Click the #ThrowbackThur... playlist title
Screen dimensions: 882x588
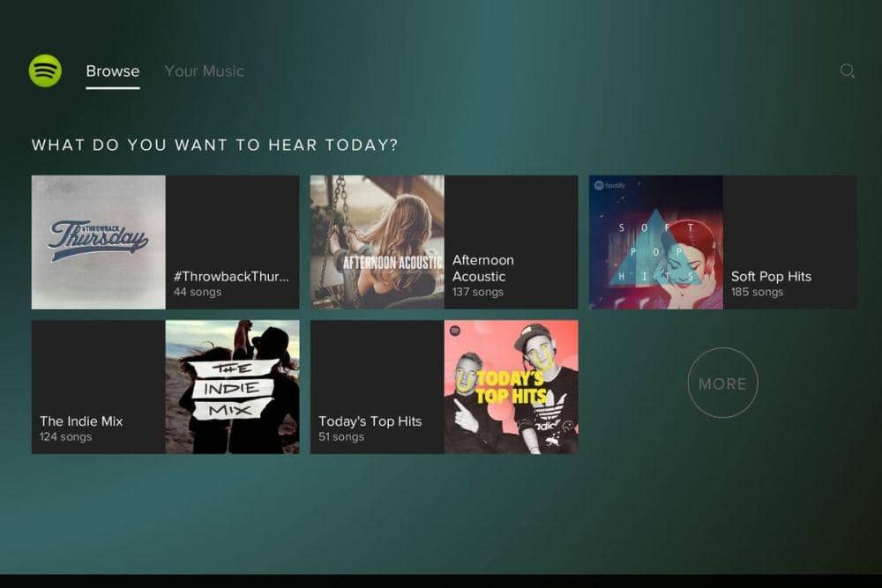click(231, 276)
